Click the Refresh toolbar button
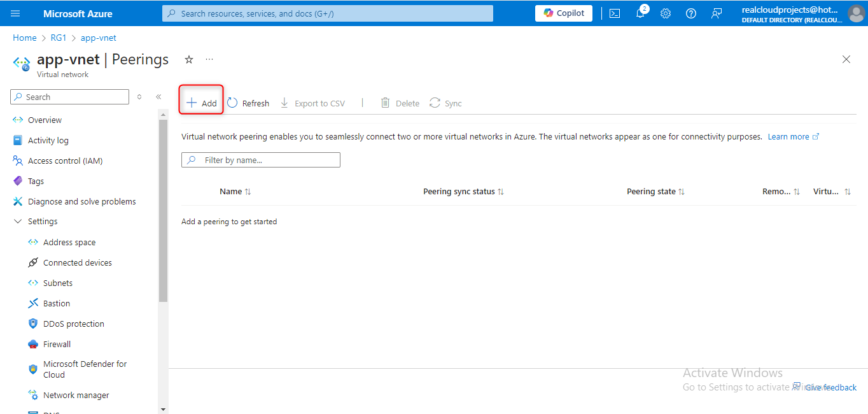 coord(248,103)
